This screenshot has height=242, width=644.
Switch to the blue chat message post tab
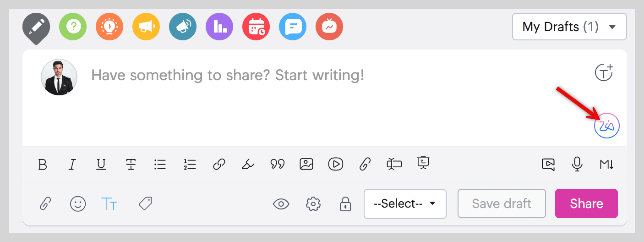pos(293,27)
